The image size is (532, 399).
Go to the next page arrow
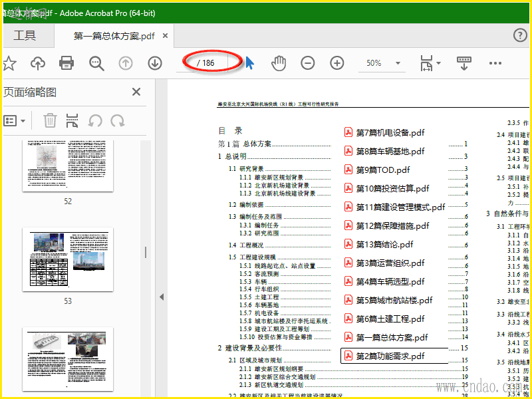coord(155,63)
